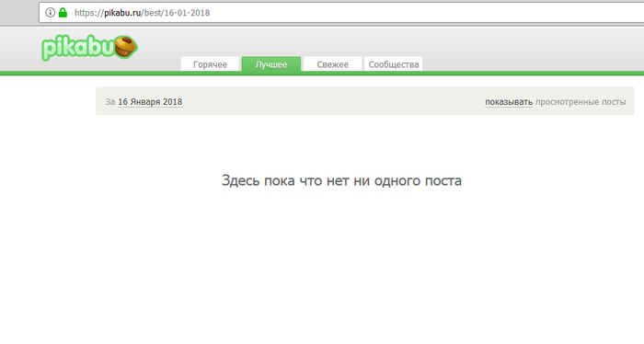Click the green divider line under the tabs
644x344 pixels.
pos(322,74)
